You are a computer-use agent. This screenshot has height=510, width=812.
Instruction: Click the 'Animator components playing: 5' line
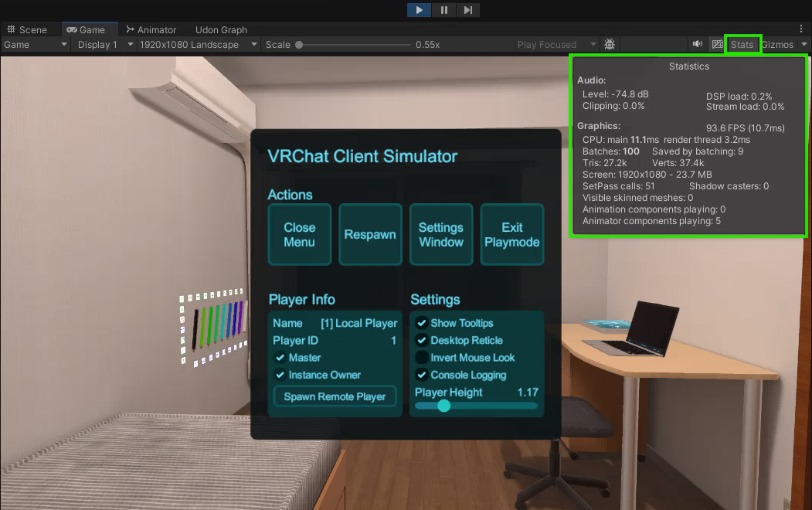pyautogui.click(x=651, y=221)
